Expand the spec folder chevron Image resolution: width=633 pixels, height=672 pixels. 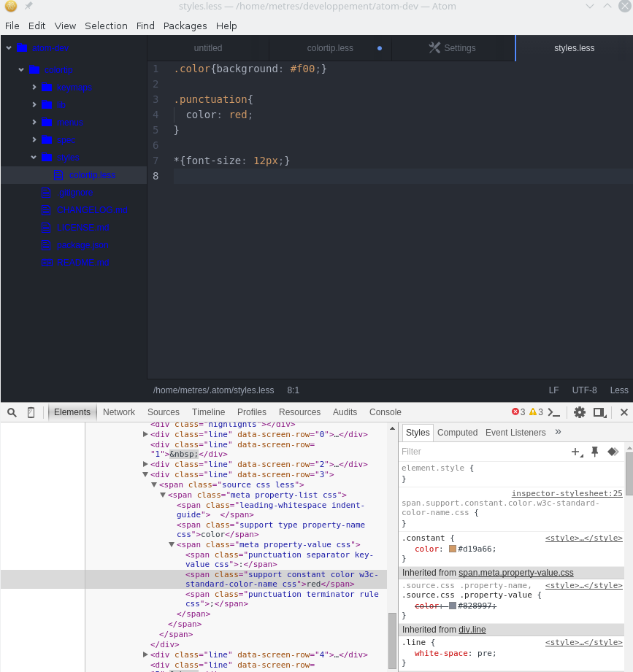point(34,139)
